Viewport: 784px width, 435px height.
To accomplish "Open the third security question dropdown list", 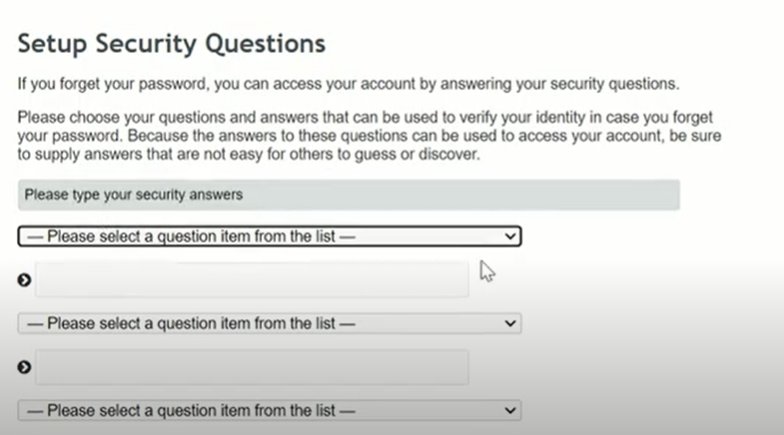I will (269, 410).
